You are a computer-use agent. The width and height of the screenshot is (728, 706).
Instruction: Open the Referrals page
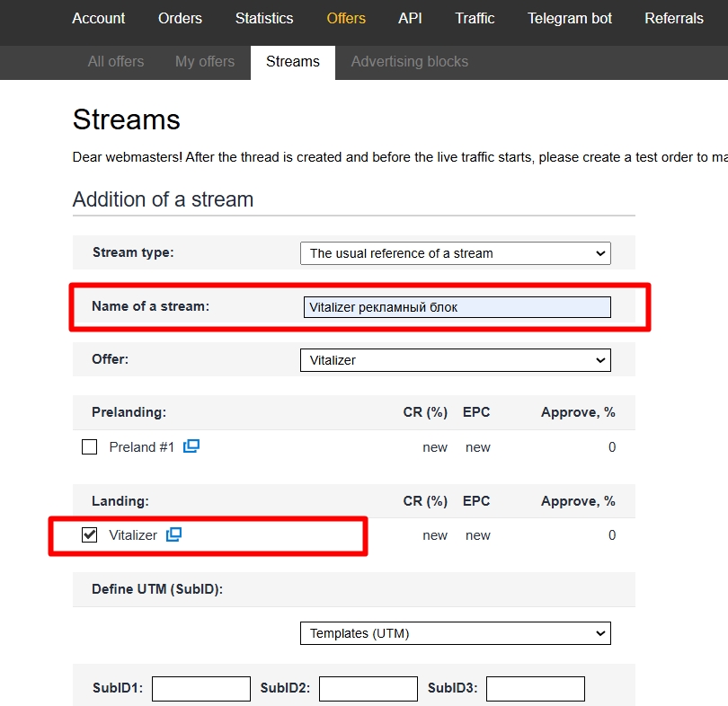coord(674,19)
